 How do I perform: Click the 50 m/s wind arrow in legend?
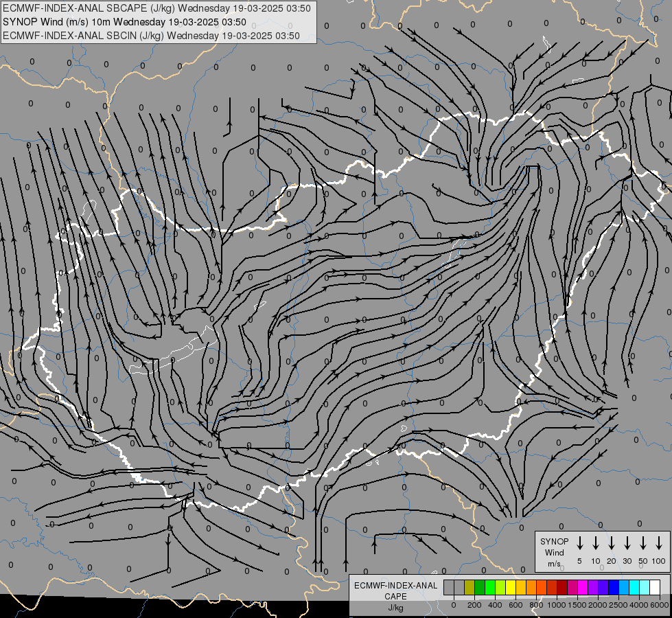click(x=643, y=543)
